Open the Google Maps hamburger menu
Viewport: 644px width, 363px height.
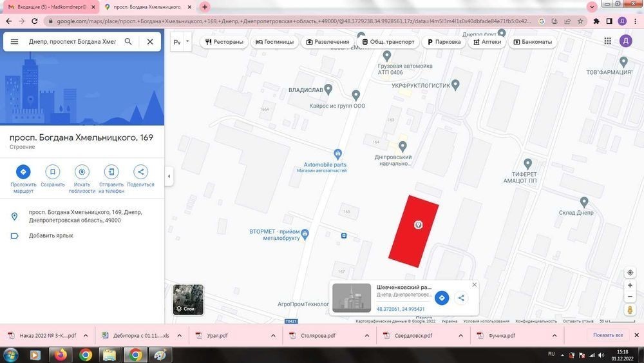click(x=14, y=41)
